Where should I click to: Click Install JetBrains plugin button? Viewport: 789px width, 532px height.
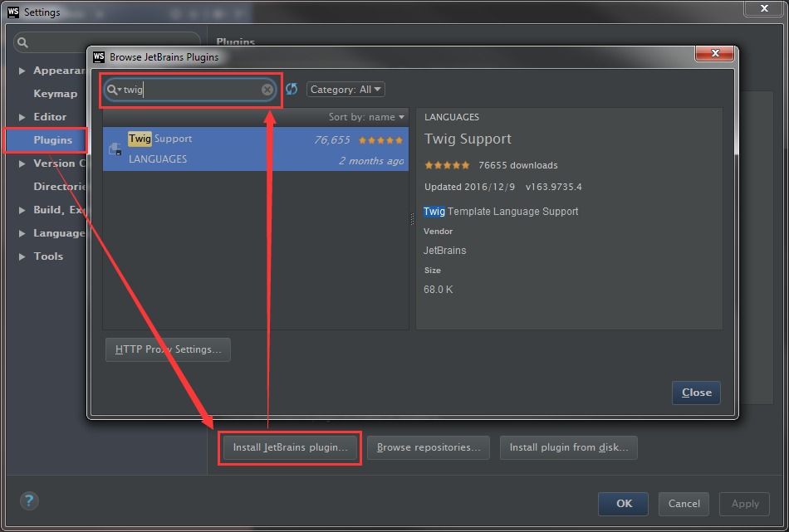point(290,447)
